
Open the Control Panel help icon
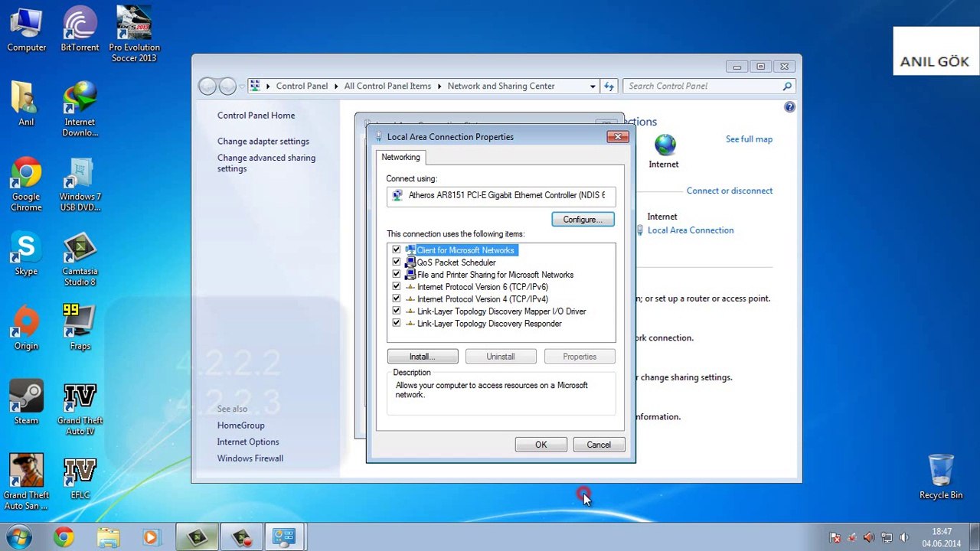[789, 107]
